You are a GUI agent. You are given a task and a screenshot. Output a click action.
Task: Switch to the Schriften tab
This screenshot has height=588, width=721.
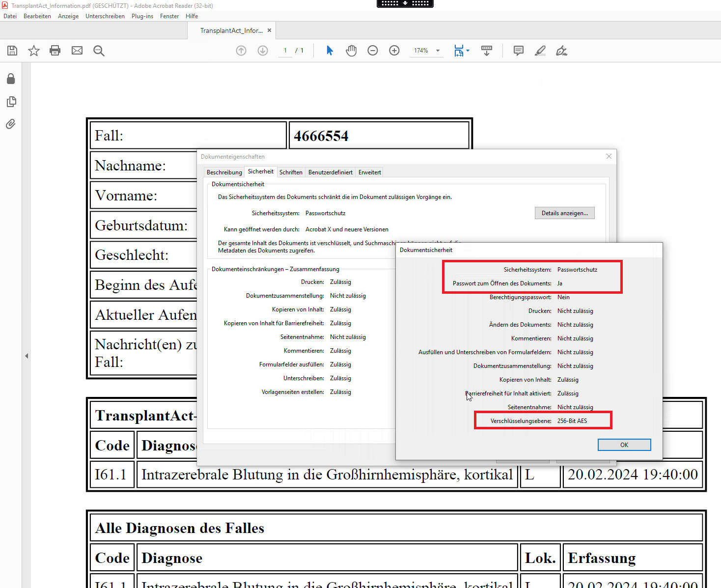pos(291,172)
